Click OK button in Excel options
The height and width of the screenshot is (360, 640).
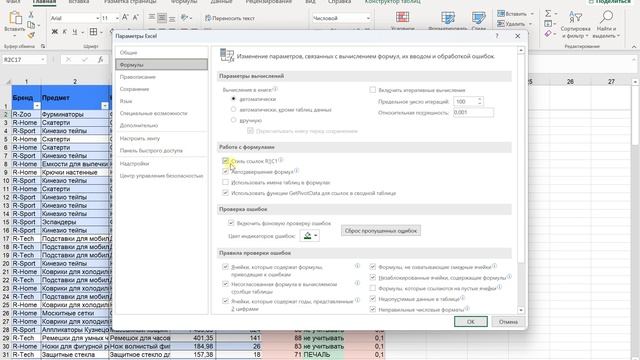coord(471,322)
